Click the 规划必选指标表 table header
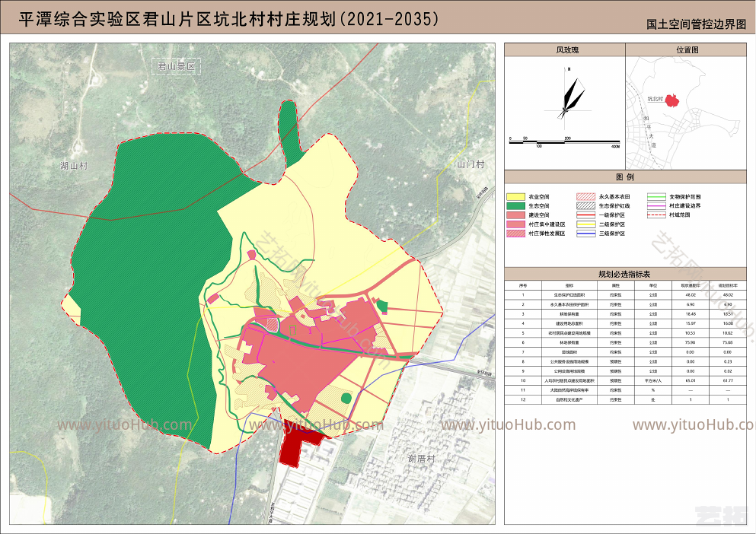This screenshot has width=756, height=534. (x=624, y=275)
